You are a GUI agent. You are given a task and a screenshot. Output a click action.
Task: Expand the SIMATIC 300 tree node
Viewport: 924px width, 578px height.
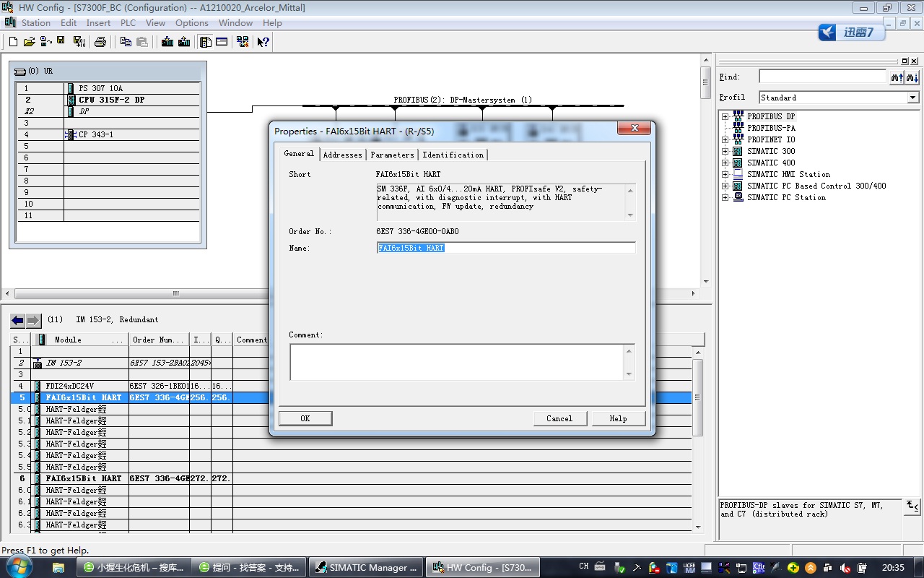coord(725,151)
